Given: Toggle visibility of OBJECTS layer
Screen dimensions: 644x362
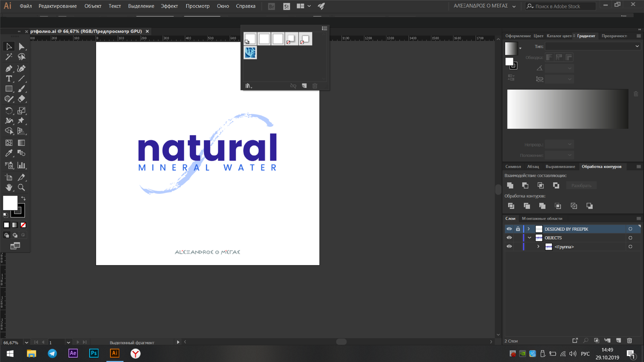Looking at the screenshot, I should tap(509, 238).
